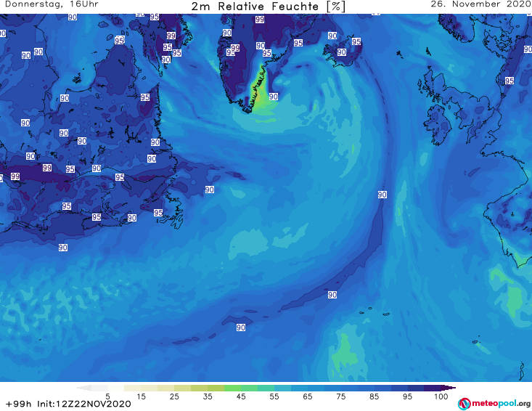Click the legend value '55'
Screen dimensions: 532x411
(x=274, y=396)
